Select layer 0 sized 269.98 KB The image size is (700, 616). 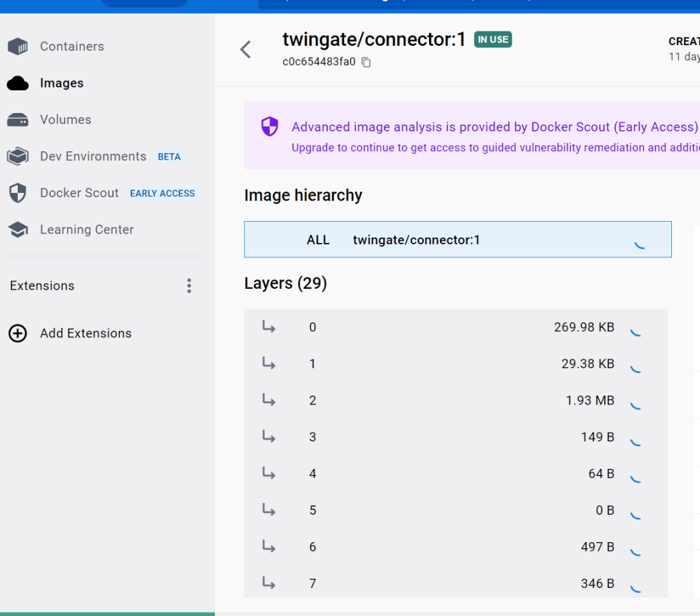tap(456, 327)
